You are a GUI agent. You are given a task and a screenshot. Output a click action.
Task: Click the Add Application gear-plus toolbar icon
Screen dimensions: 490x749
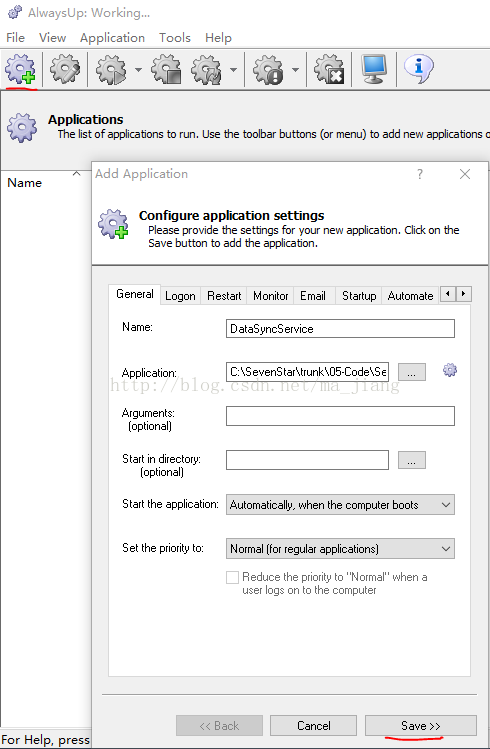(x=21, y=69)
